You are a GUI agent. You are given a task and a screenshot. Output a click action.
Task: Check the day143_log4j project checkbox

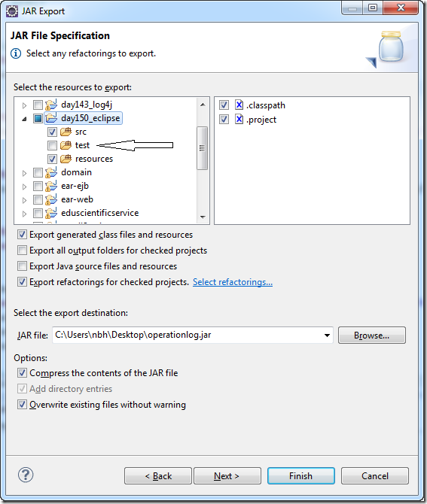point(38,105)
